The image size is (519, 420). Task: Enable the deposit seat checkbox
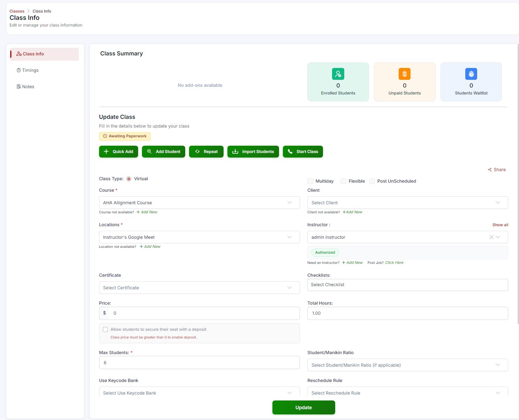pyautogui.click(x=105, y=329)
